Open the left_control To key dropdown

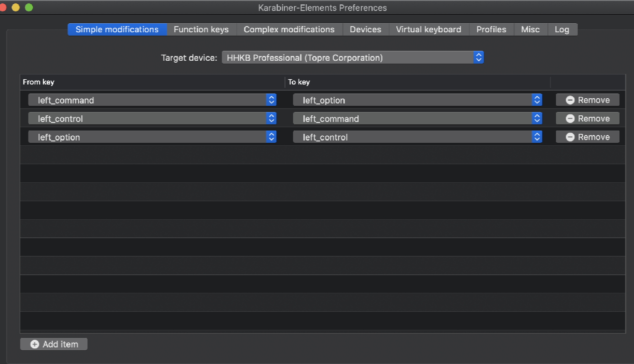tap(418, 137)
